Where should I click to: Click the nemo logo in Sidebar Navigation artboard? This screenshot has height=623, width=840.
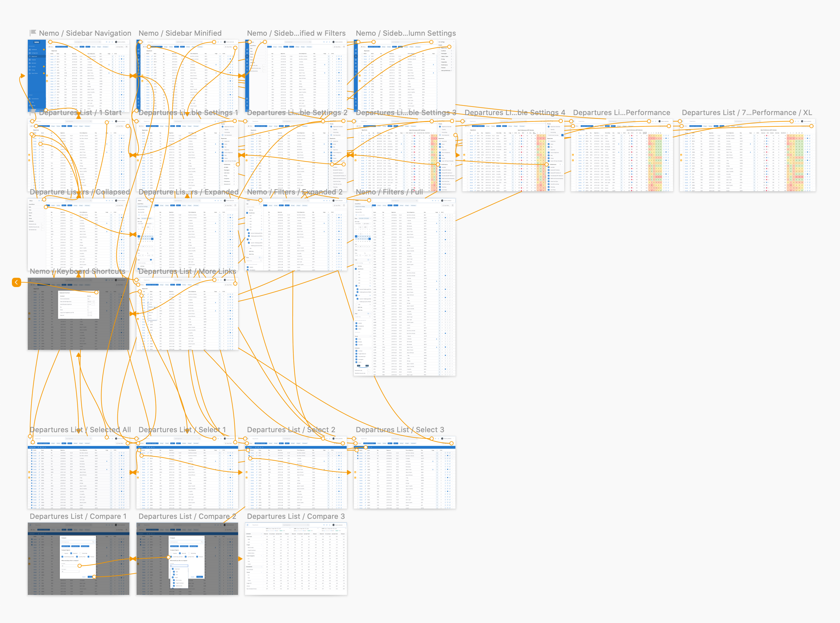coord(37,42)
